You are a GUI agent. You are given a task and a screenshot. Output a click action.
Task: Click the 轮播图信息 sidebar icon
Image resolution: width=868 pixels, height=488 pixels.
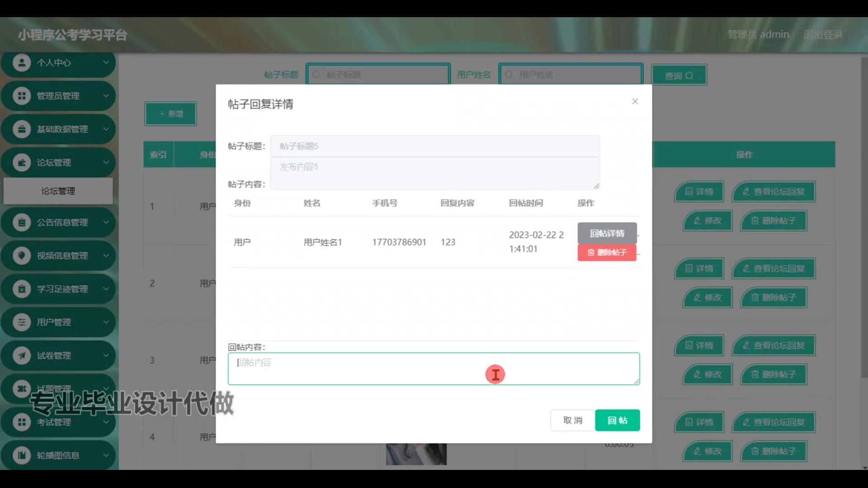(21, 455)
